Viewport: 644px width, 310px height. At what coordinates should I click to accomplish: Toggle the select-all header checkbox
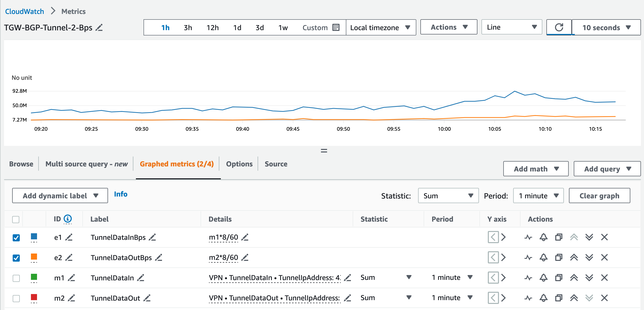16,219
